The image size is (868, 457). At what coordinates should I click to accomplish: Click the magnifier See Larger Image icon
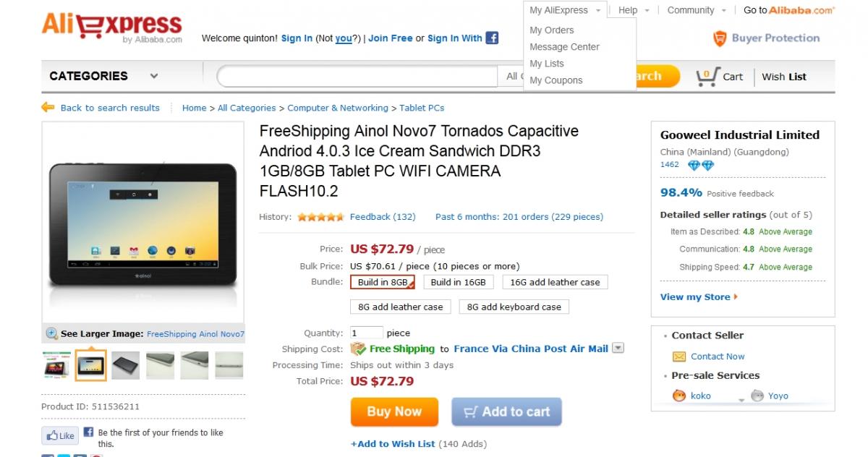click(x=52, y=333)
